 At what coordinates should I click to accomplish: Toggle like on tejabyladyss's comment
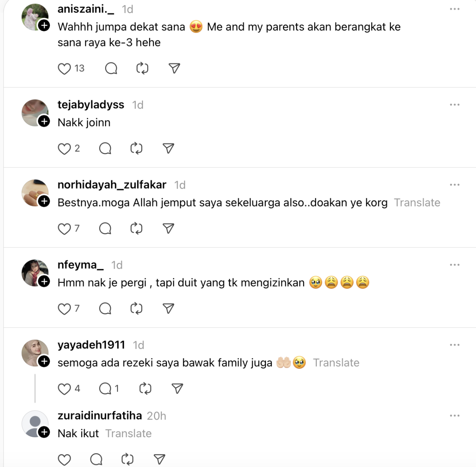[64, 149]
